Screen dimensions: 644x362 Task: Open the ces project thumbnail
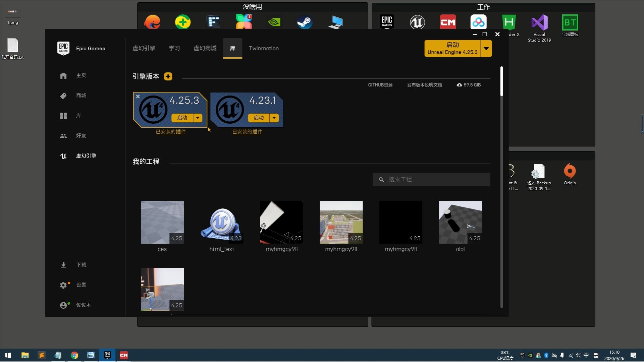(162, 222)
